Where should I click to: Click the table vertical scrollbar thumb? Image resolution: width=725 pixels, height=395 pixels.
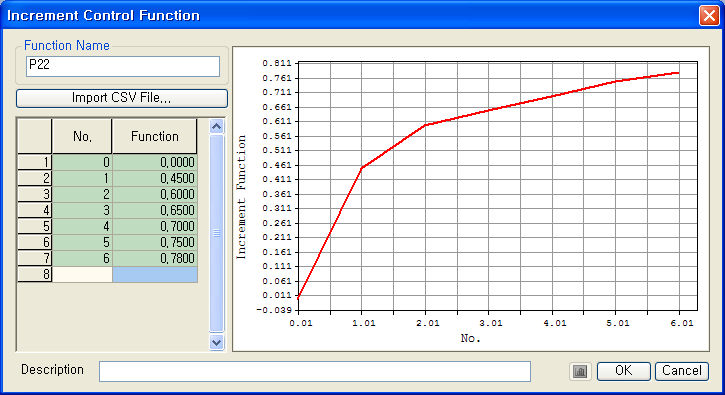click(x=216, y=233)
